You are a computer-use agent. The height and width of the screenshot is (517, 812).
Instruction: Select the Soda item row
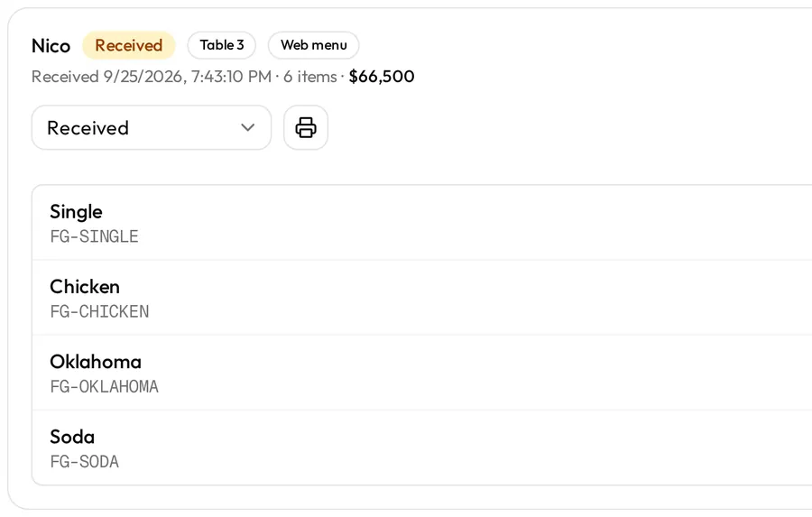pos(422,448)
